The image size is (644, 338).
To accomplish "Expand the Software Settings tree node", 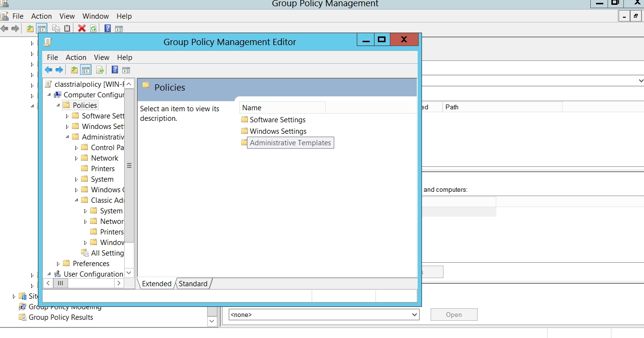I will click(67, 116).
